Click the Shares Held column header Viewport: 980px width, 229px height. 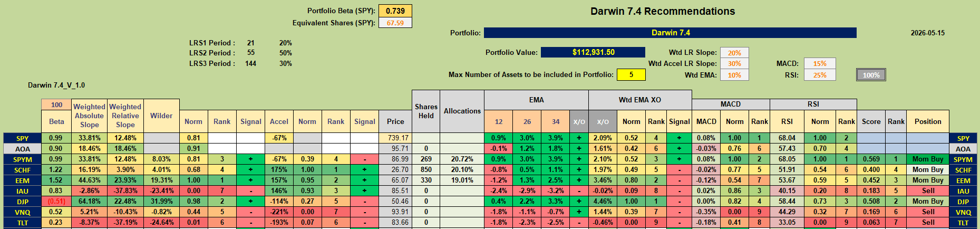(426, 111)
